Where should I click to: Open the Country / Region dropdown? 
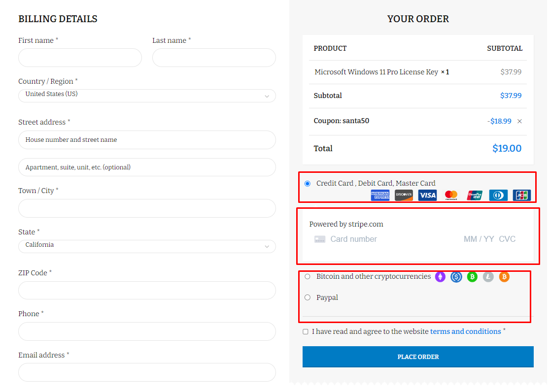click(147, 96)
